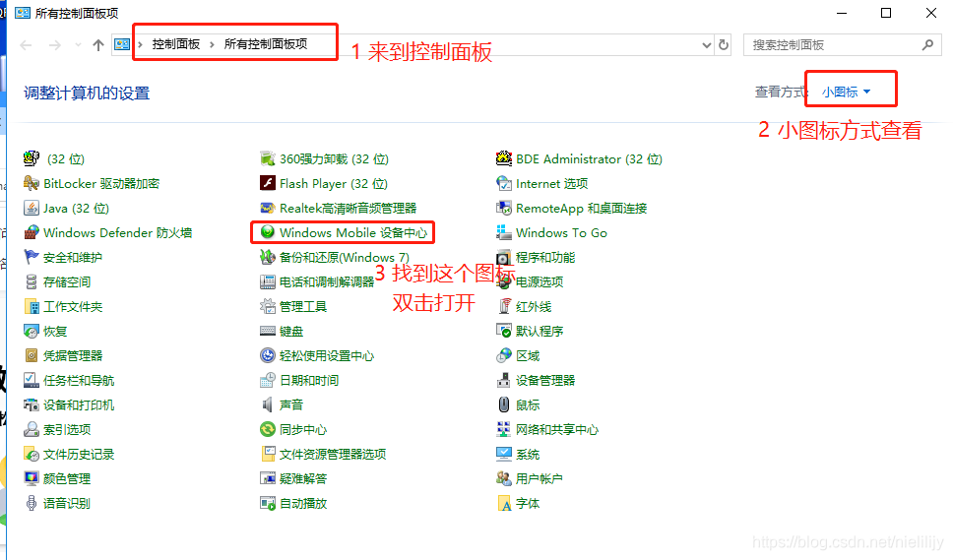Open the 系统 link
The height and width of the screenshot is (560, 953).
click(x=528, y=454)
